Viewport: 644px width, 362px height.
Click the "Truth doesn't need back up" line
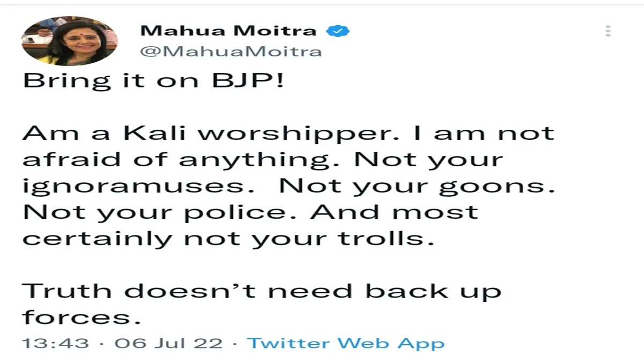click(x=262, y=292)
